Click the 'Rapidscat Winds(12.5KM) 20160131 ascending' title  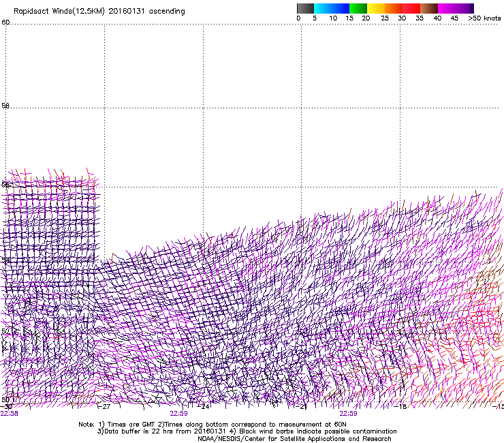[99, 12]
